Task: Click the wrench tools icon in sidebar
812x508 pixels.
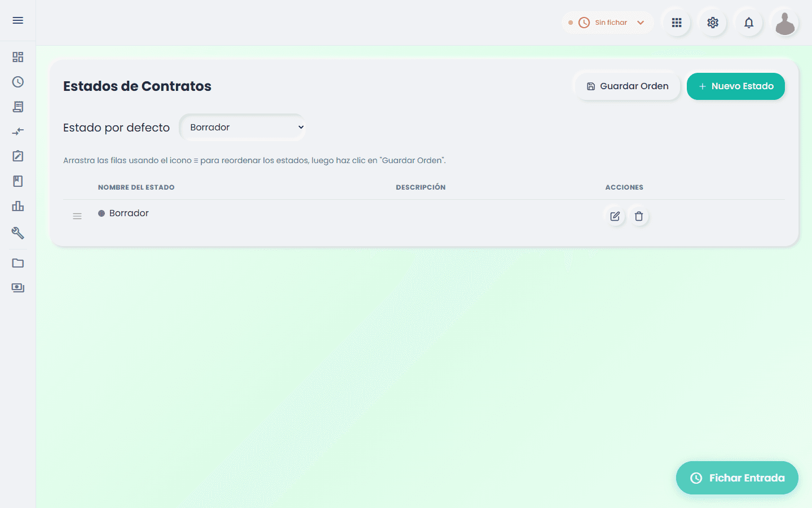Action: coord(18,233)
